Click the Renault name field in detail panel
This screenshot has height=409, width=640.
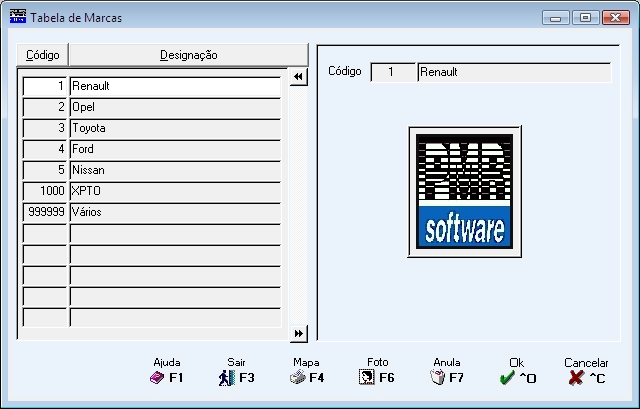tap(515, 72)
